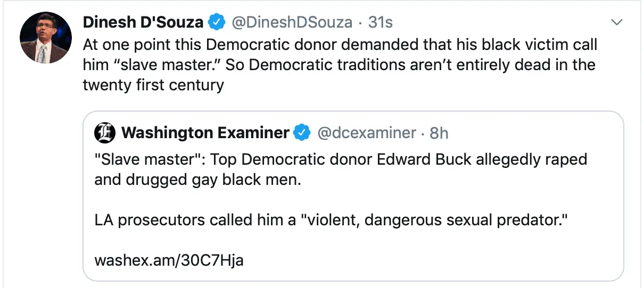This screenshot has height=288, width=644.
Task: Click the "slave master" tweet line
Action: pyautogui.click(x=338, y=65)
